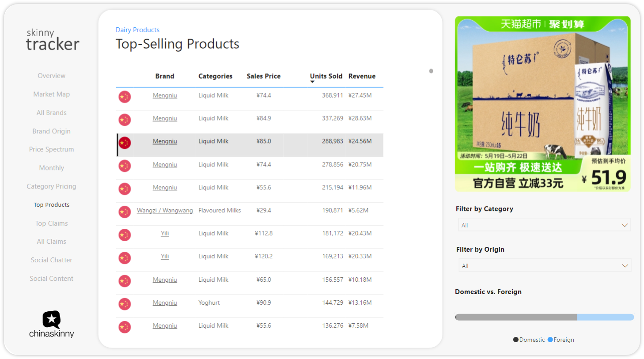Screen dimensions: 644x359
Task: Click China flag icon in ¥11.96M row
Action: click(x=125, y=189)
